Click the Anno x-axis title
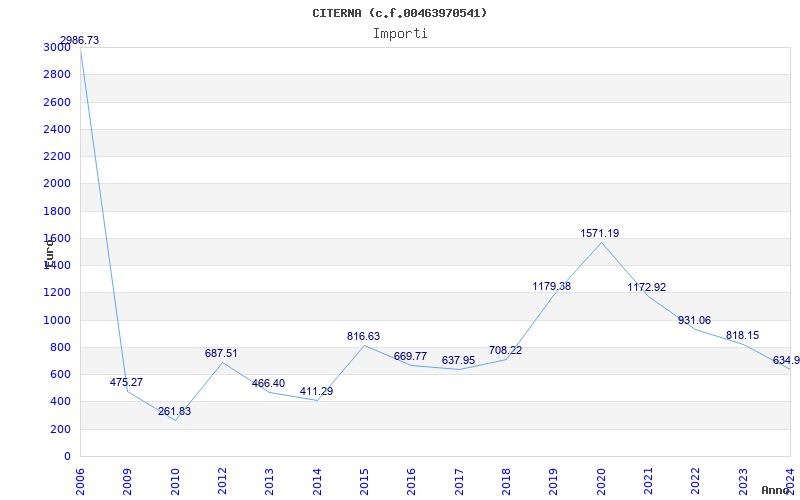Viewport: 800px width, 500px height. (x=775, y=490)
